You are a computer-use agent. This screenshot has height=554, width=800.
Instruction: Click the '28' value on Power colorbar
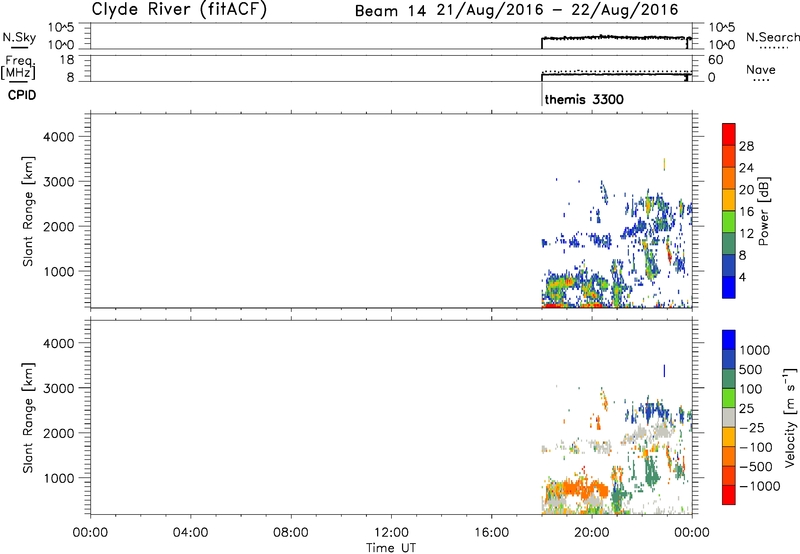(x=746, y=146)
